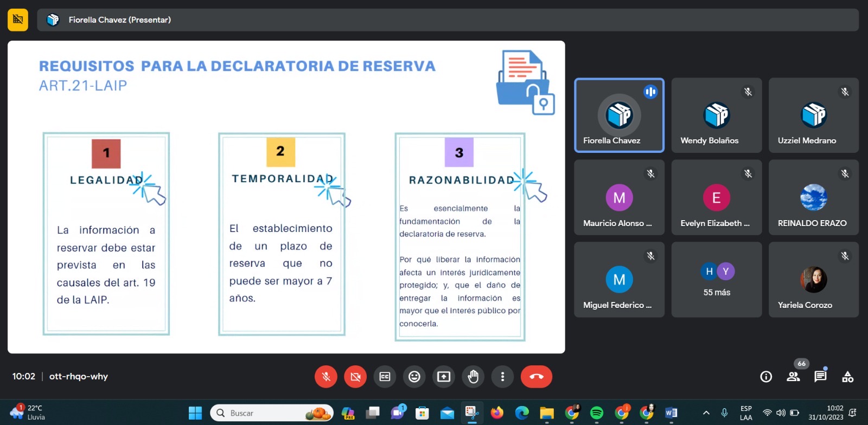Show the participants list
Viewport: 868px width, 425px height.
(x=793, y=377)
